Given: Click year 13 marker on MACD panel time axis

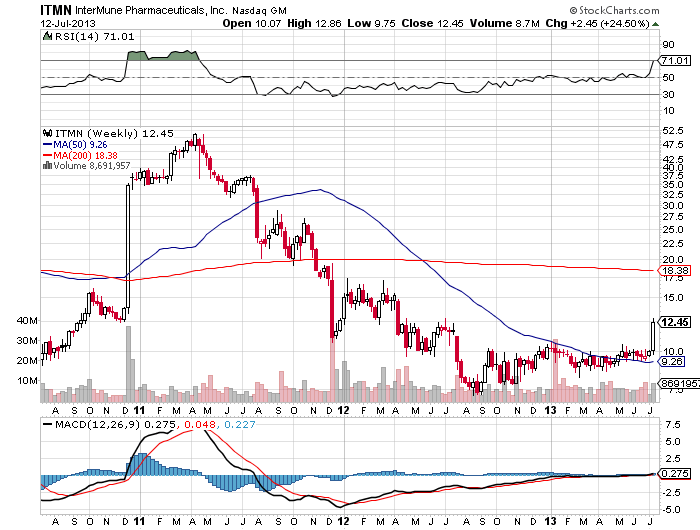Looking at the screenshot, I should 550,521.
